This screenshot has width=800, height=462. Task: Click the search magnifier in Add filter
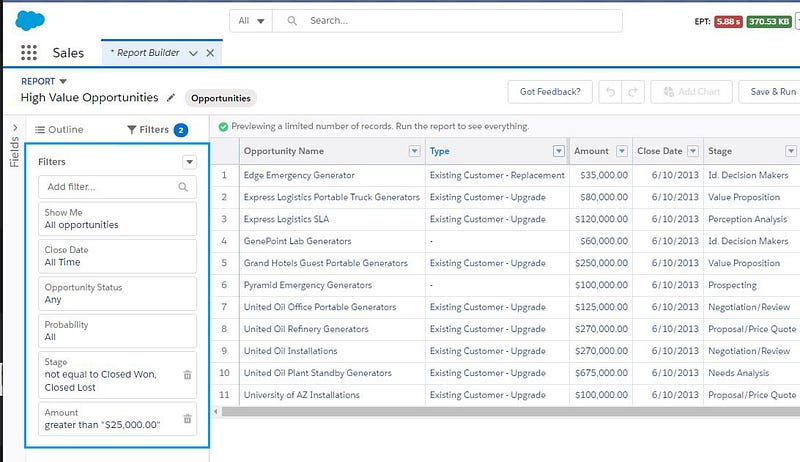click(182, 187)
